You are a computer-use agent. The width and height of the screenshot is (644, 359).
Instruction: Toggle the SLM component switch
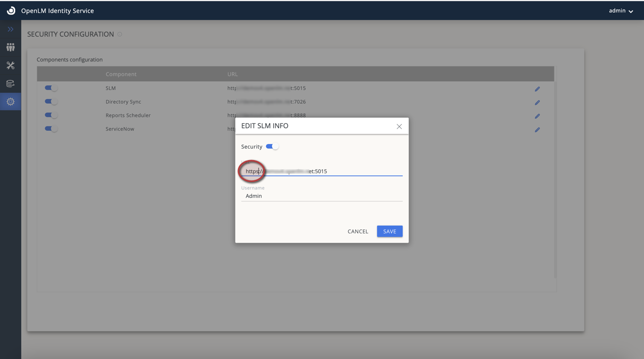pyautogui.click(x=51, y=88)
